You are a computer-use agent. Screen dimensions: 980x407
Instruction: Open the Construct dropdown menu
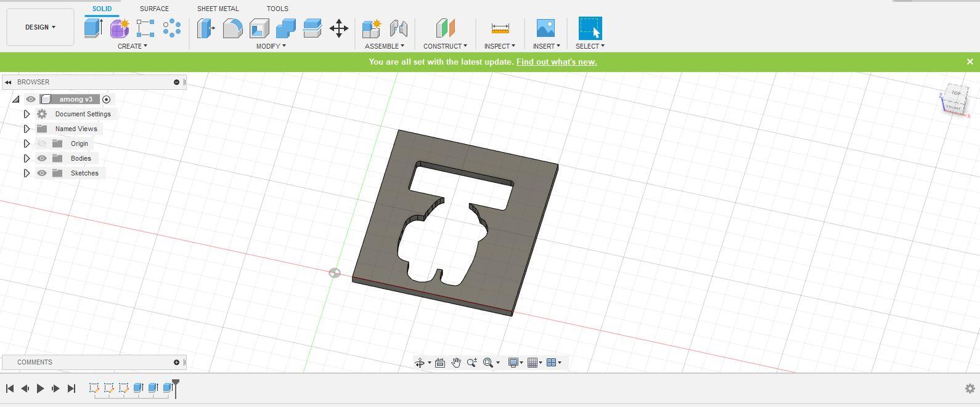pos(445,46)
